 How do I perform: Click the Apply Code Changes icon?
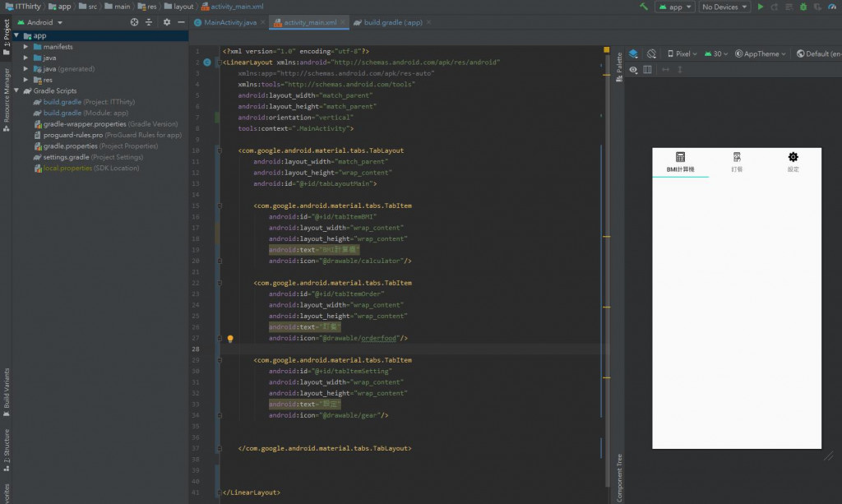tap(789, 7)
